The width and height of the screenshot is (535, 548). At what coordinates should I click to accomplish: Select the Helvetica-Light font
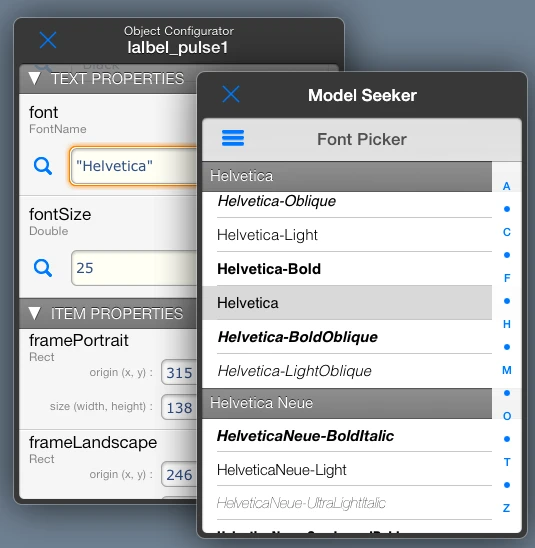click(347, 235)
